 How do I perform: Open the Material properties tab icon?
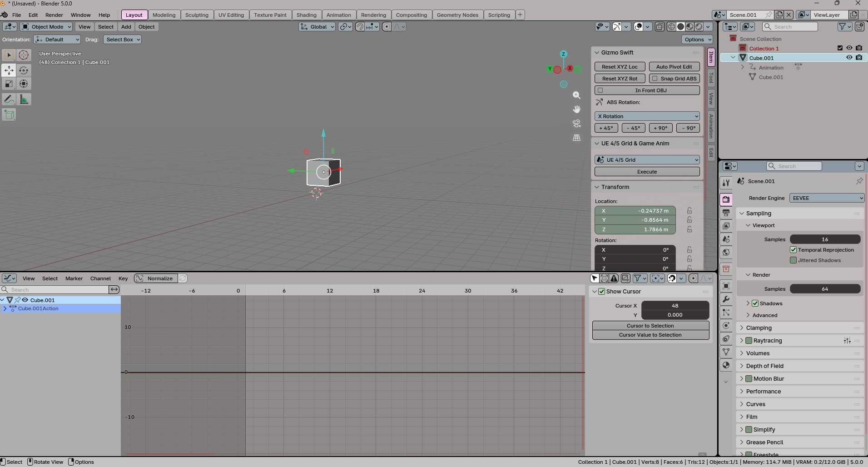point(726,365)
